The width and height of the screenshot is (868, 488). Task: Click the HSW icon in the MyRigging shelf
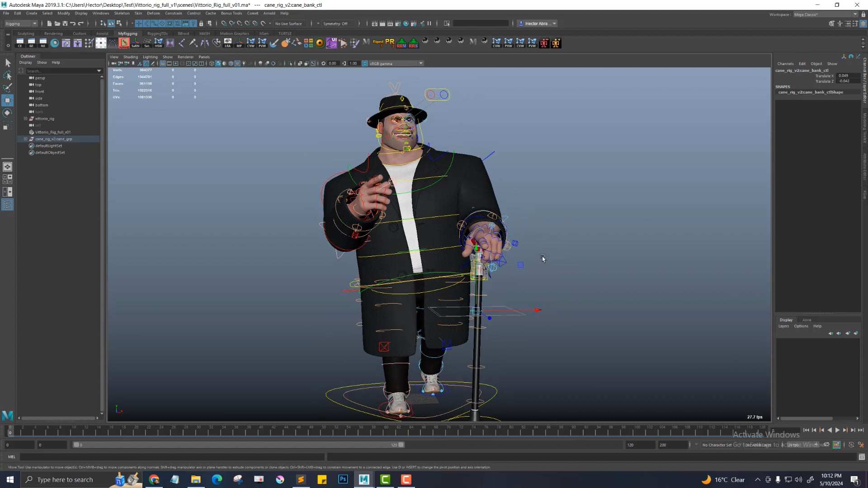click(x=157, y=43)
